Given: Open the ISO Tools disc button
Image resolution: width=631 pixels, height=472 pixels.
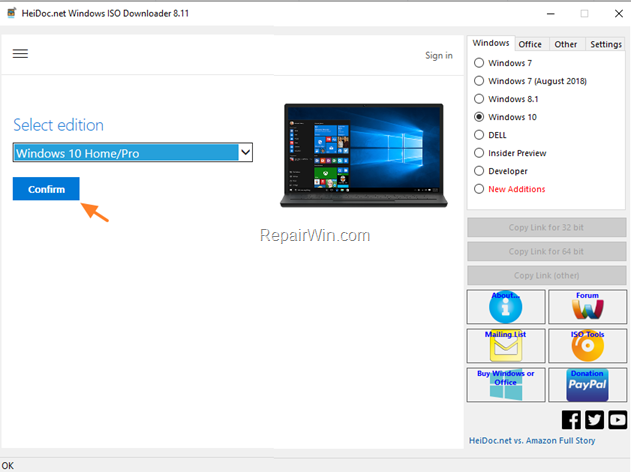Looking at the screenshot, I should point(588,346).
